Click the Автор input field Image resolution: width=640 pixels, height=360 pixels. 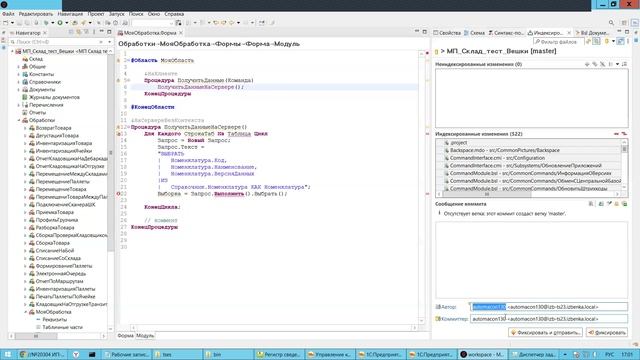pyautogui.click(x=549, y=307)
